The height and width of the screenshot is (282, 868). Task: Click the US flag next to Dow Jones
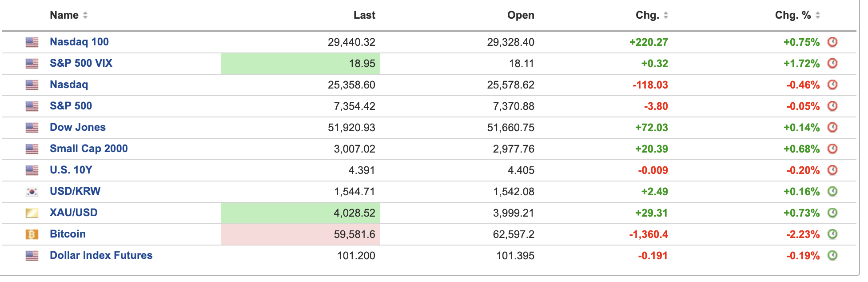(32, 127)
